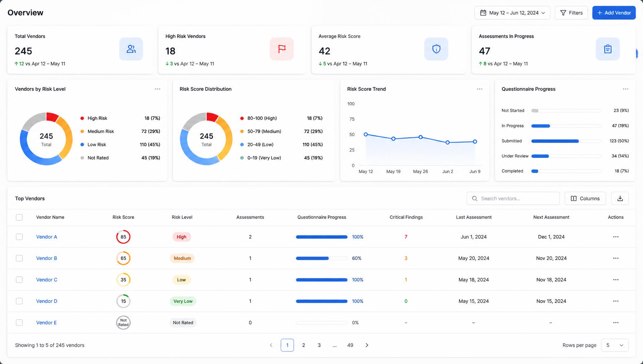
Task: Download the vendors table export
Action: pos(620,198)
